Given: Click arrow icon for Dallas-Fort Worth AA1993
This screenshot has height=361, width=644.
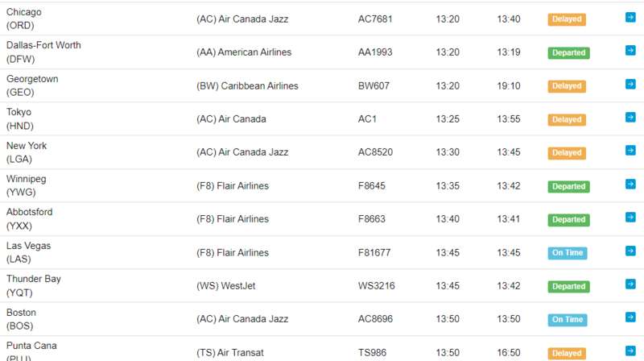Looking at the screenshot, I should pos(630,51).
